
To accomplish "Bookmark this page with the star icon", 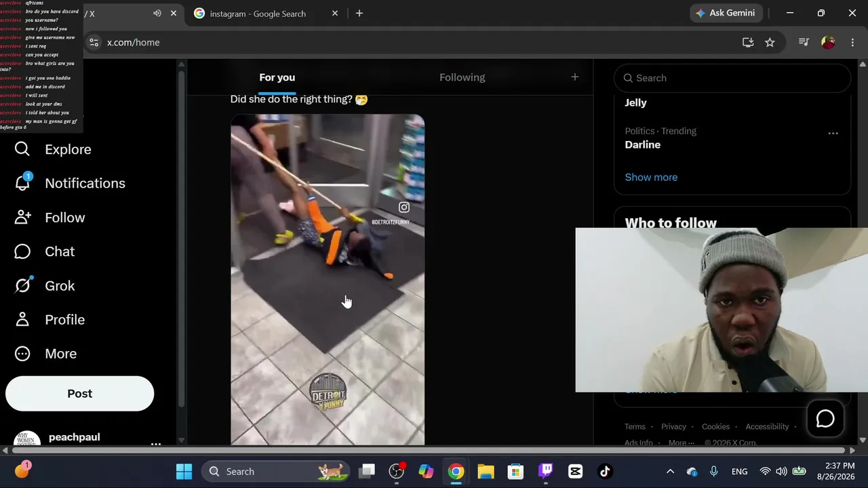I will (x=770, y=42).
